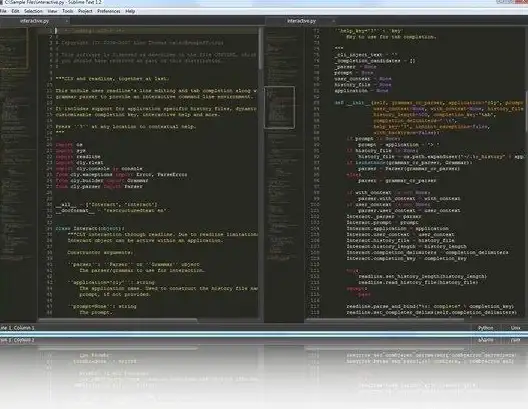The image size is (528, 409).
Task: Click the 'class Interact(object):' line in left pane
Action: [x=90, y=229]
